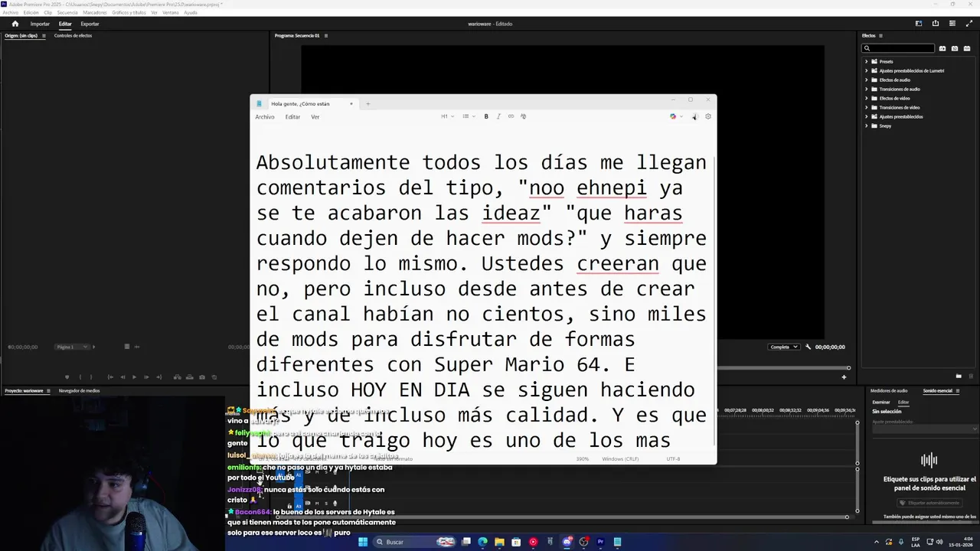This screenshot has width=980, height=551.
Task: Click Notepad Copilot icon
Action: (673, 116)
